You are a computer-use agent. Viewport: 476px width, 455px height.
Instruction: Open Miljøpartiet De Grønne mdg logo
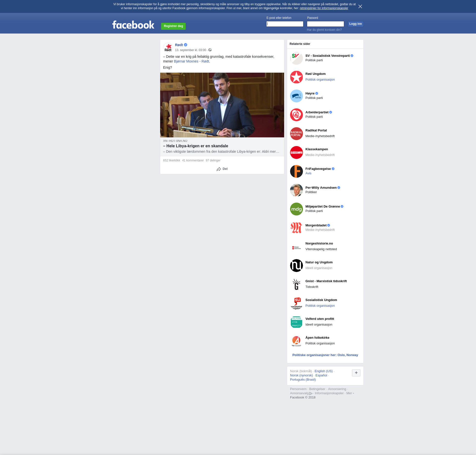[x=297, y=209]
